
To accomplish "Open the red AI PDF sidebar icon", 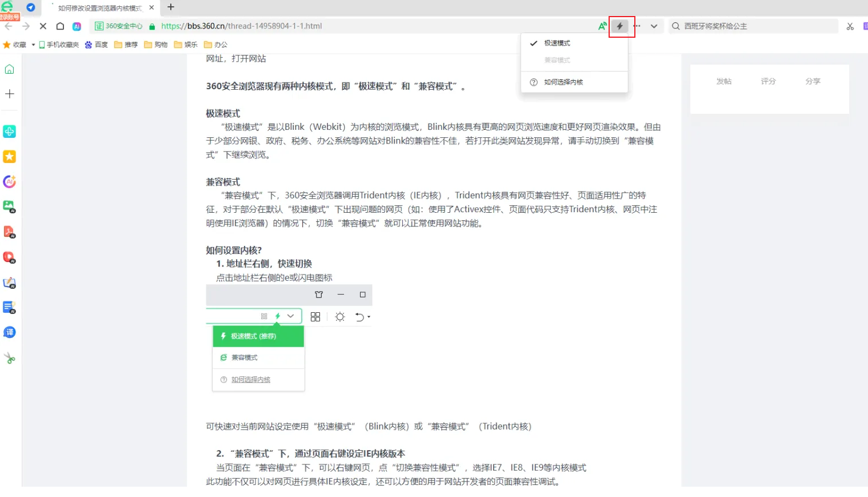I will (10, 232).
